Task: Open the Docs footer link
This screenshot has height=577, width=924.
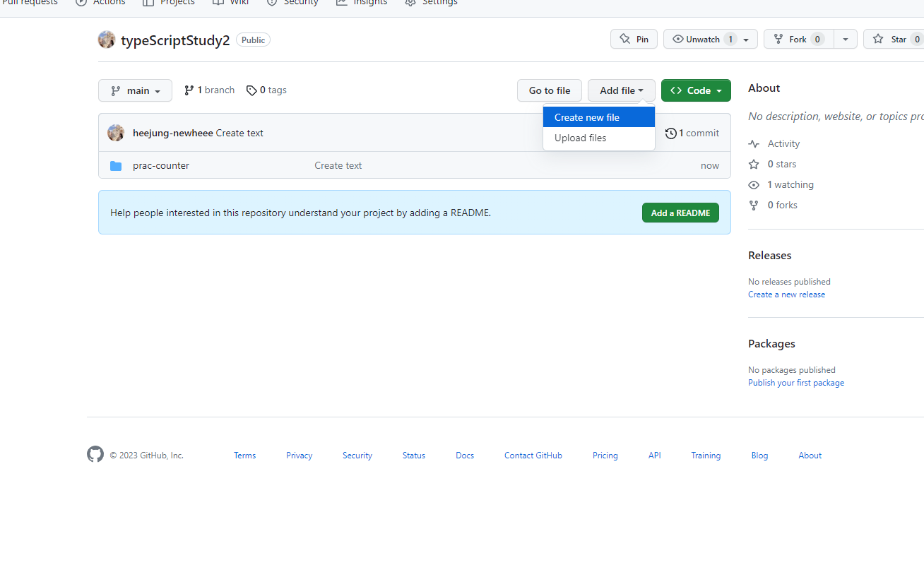Action: pos(465,456)
